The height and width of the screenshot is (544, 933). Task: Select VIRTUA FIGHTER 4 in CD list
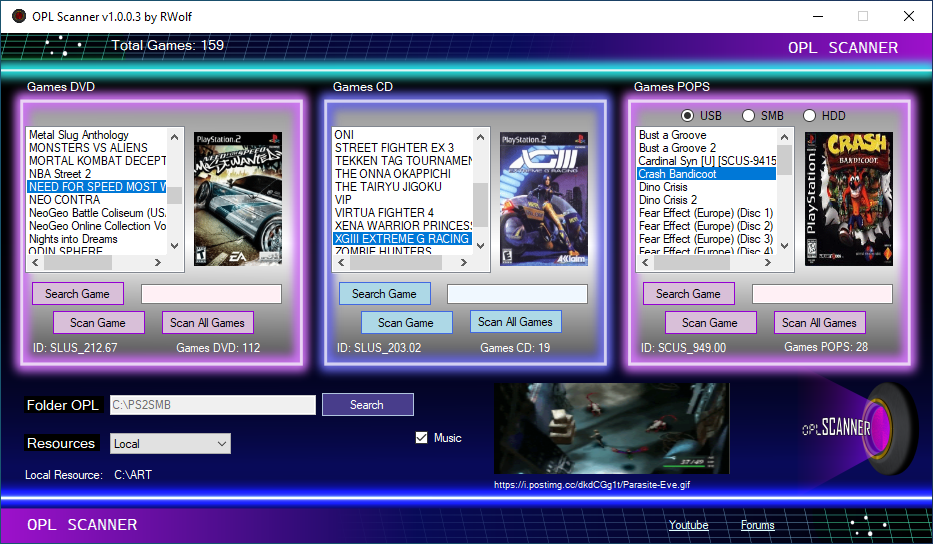point(403,213)
